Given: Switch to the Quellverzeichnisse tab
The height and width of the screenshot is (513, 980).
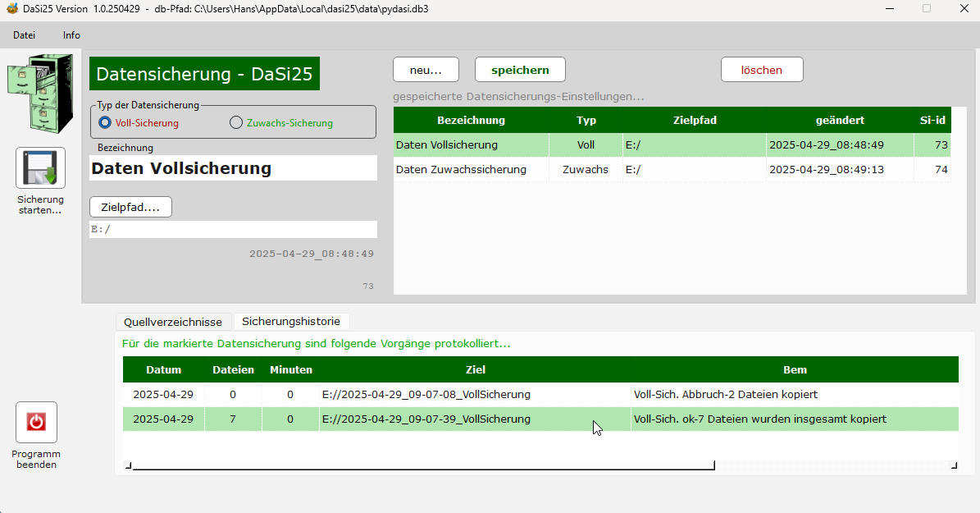Looking at the screenshot, I should pos(173,322).
